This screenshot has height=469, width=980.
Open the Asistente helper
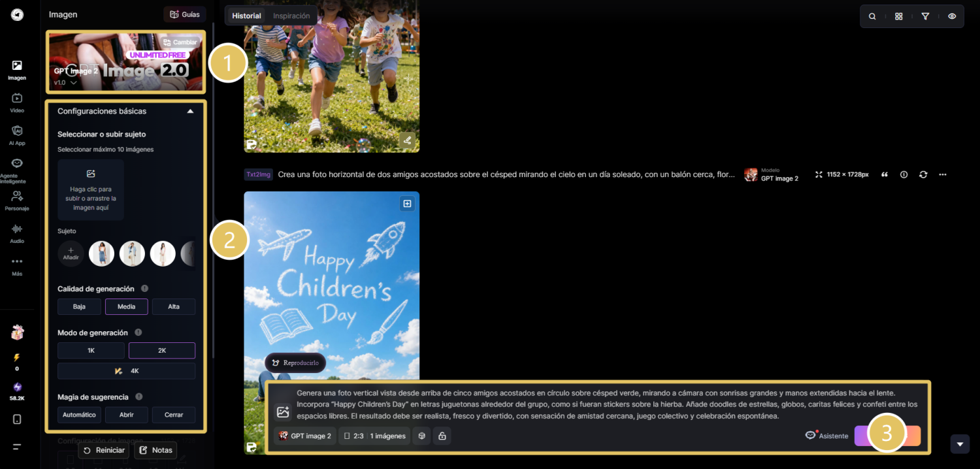pos(826,436)
